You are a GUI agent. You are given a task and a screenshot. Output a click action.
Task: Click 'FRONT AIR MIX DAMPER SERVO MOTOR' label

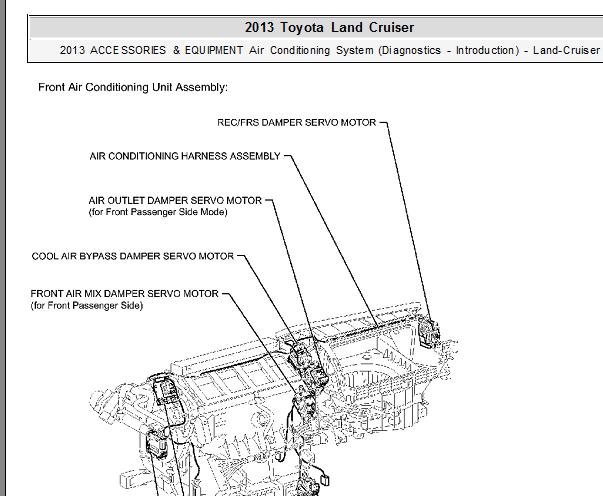click(x=125, y=294)
